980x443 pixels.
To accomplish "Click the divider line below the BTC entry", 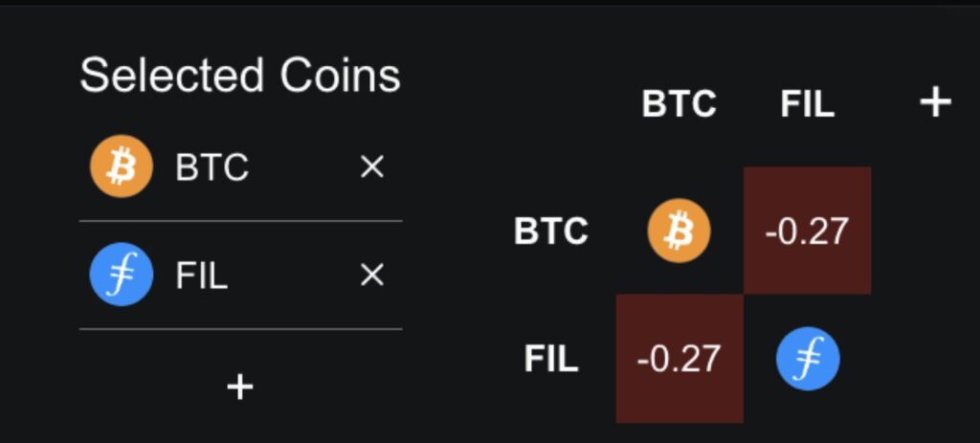I will pyautogui.click(x=240, y=221).
